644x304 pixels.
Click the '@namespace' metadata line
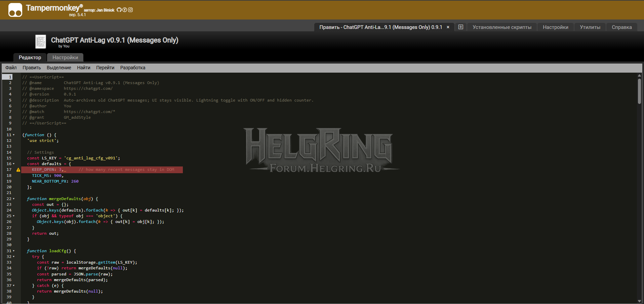(68, 88)
